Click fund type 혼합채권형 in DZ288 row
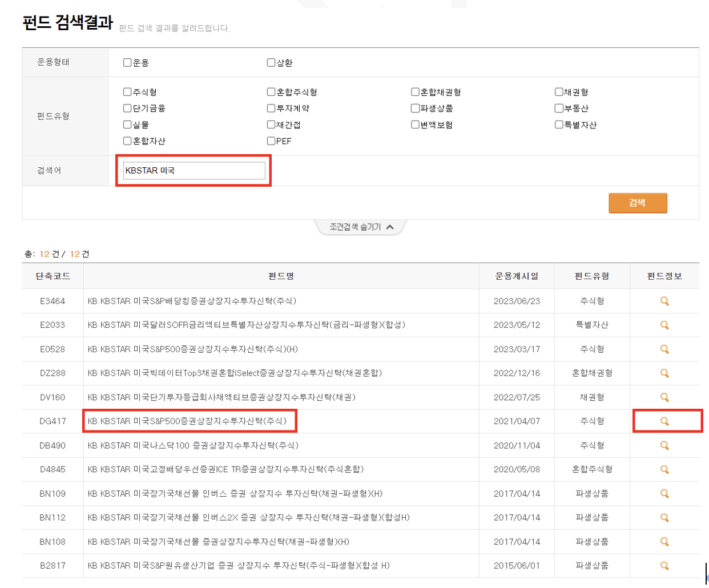The height and width of the screenshot is (588, 709). click(592, 373)
